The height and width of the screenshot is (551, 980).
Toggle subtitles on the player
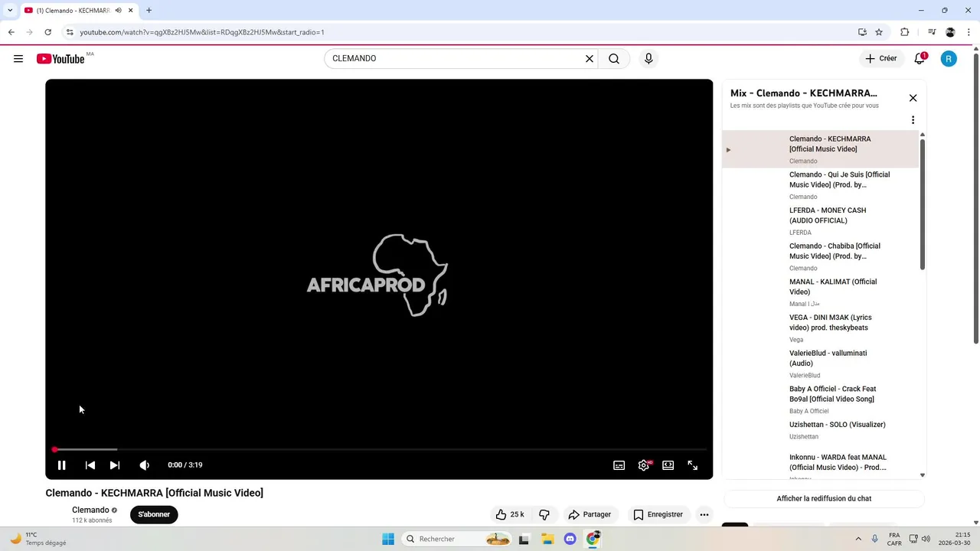coord(619,465)
